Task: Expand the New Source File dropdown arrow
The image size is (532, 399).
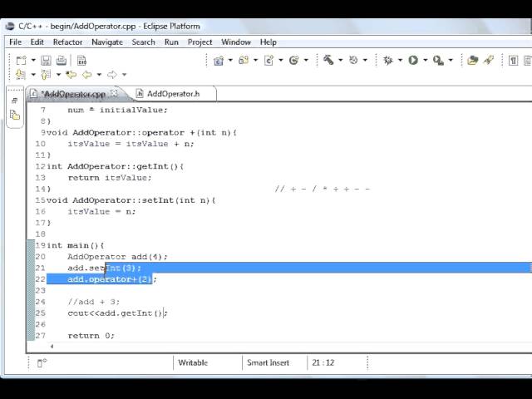Action: click(281, 60)
